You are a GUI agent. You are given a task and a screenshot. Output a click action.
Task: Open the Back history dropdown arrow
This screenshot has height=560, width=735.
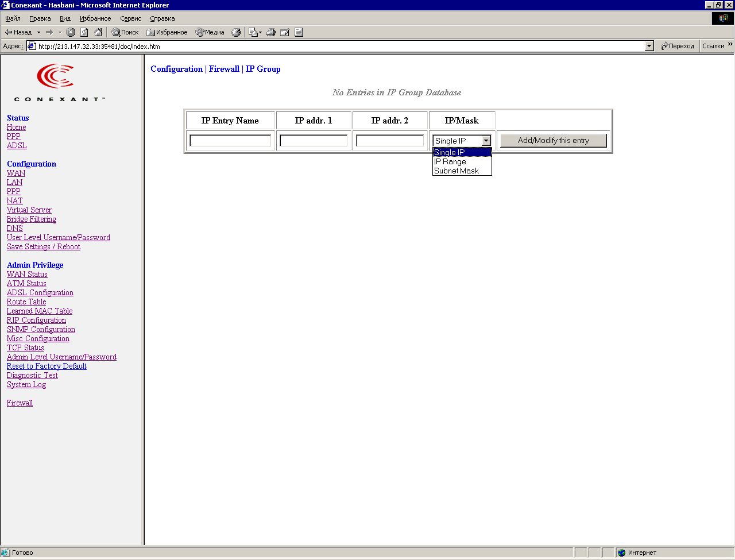coord(38,32)
